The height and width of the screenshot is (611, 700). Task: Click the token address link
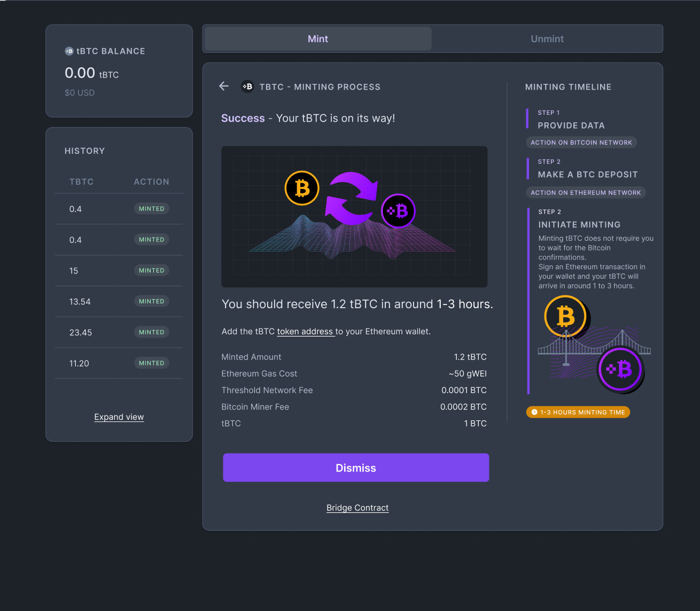305,331
